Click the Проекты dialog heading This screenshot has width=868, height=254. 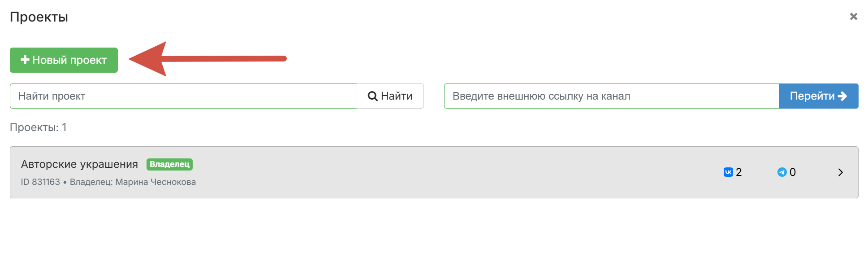pos(39,17)
